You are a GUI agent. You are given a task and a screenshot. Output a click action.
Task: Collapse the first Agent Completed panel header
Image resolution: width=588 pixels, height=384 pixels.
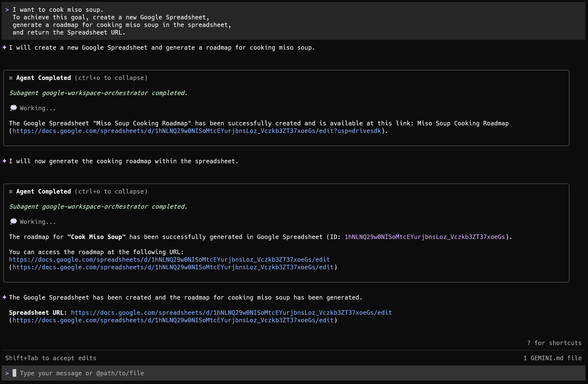coord(44,78)
